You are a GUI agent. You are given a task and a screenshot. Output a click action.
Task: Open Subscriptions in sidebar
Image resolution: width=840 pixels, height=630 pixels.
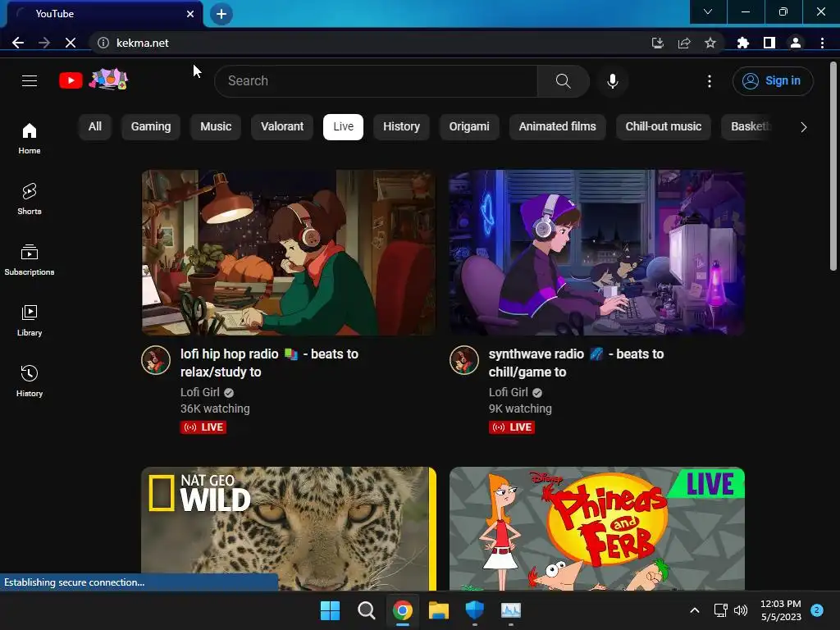click(30, 259)
